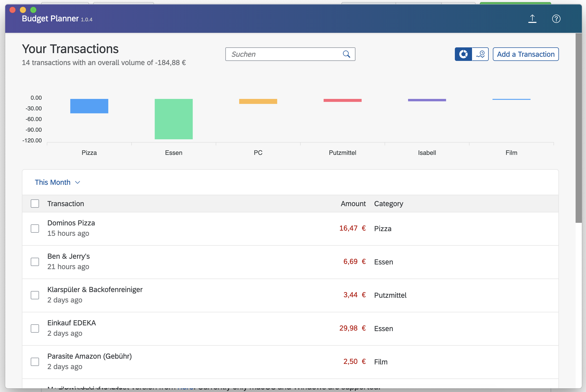Click the red Putzmittel chart bar
Image resolution: width=586 pixels, height=392 pixels.
[x=342, y=100]
